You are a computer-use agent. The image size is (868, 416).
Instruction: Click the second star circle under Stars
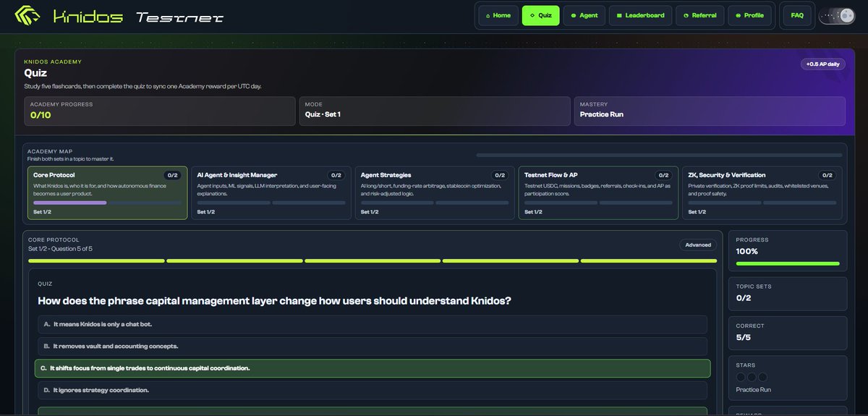pos(752,377)
